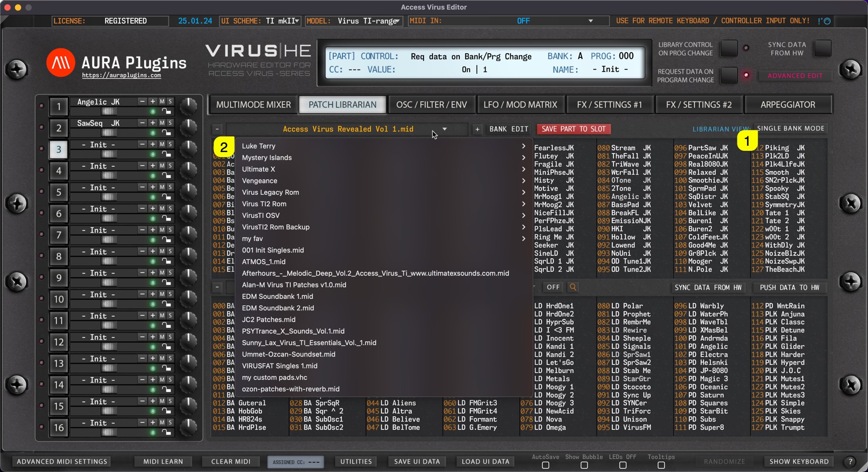
Task: Toggle Request Data on Program Change button
Action: (729, 75)
